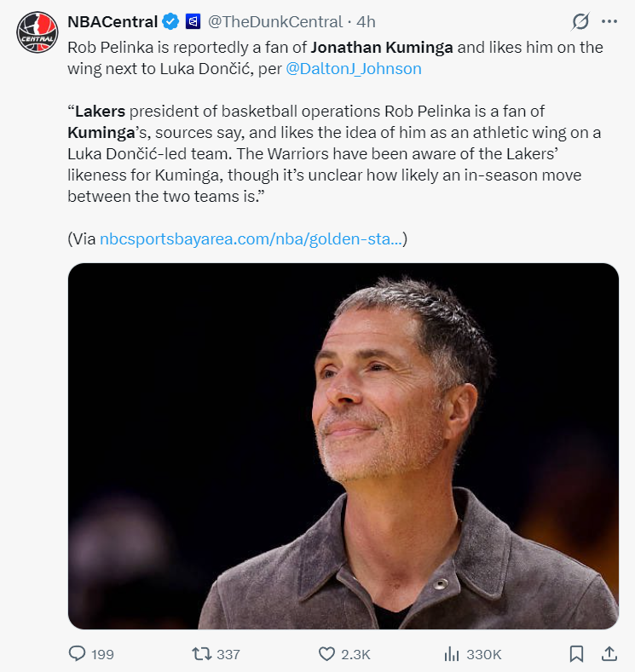
Task: Open the @TheDunkCentral handle
Action: click(x=274, y=21)
